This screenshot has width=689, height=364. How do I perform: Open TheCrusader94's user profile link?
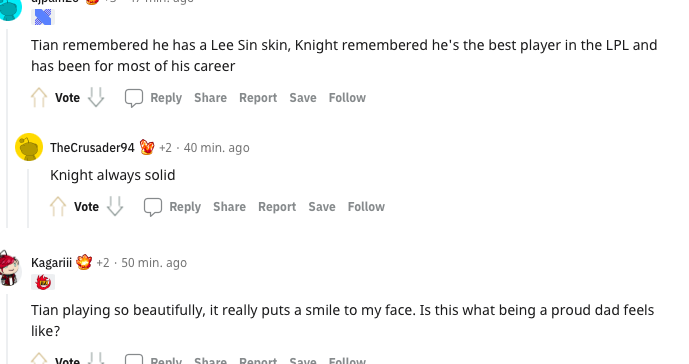click(92, 148)
